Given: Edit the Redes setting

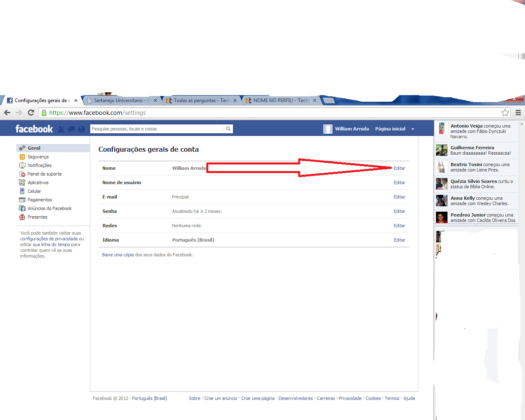Looking at the screenshot, I should coord(399,226).
